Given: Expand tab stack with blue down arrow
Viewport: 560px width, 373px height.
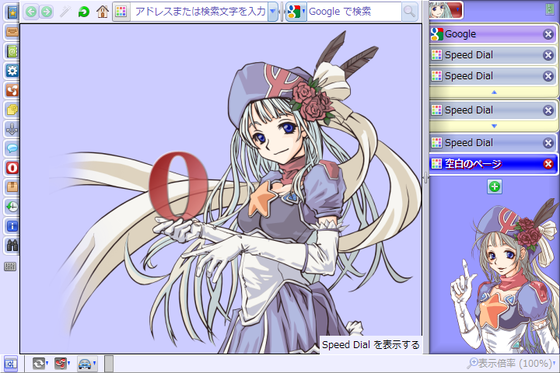Looking at the screenshot, I should coord(493,126).
